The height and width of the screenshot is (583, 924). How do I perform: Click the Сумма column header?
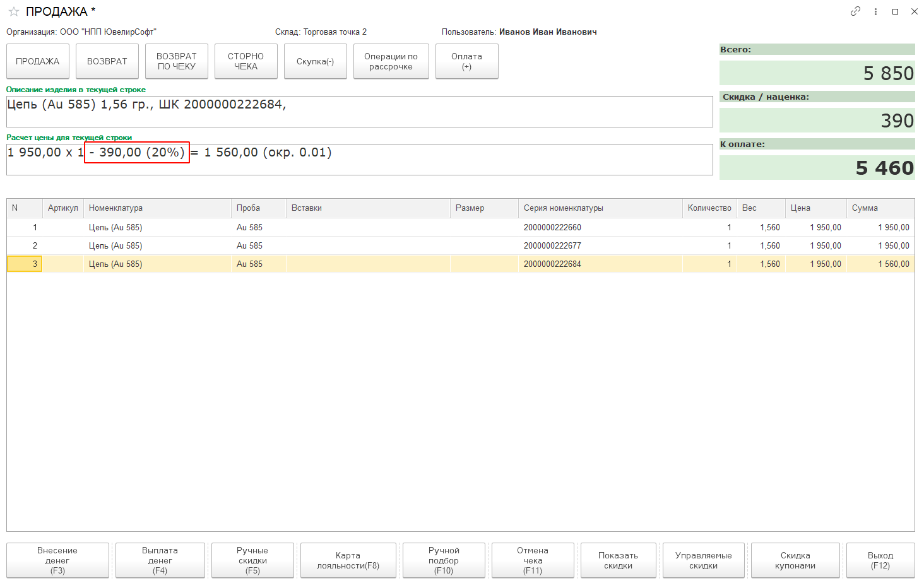point(880,208)
